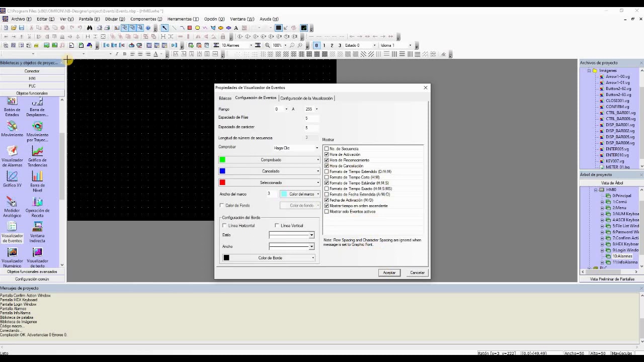Pick the blue Cancelado color
This screenshot has height=362, width=644.
pyautogui.click(x=269, y=171)
